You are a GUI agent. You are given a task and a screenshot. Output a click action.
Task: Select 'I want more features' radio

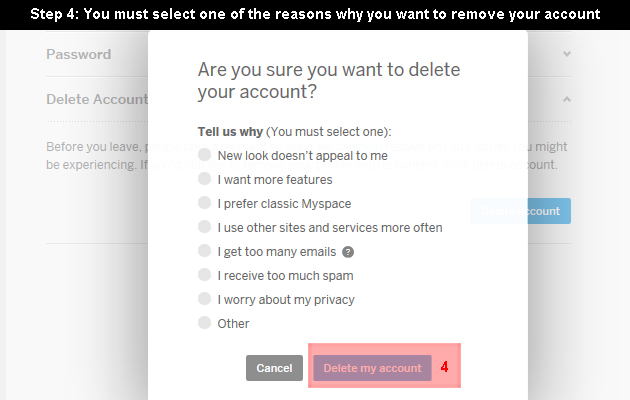pyautogui.click(x=205, y=179)
